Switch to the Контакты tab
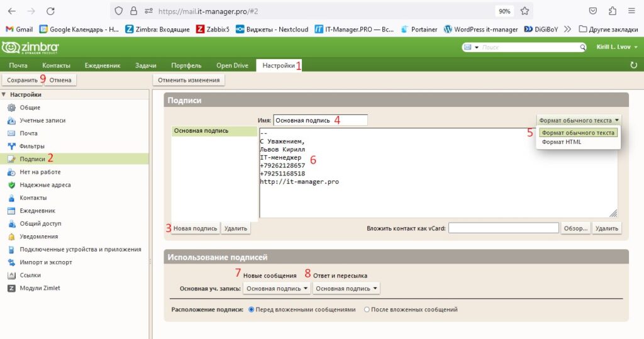The height and width of the screenshot is (339, 644). [56, 65]
